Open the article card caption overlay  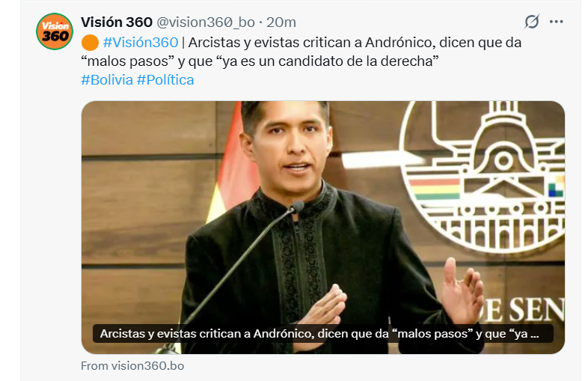(323, 334)
